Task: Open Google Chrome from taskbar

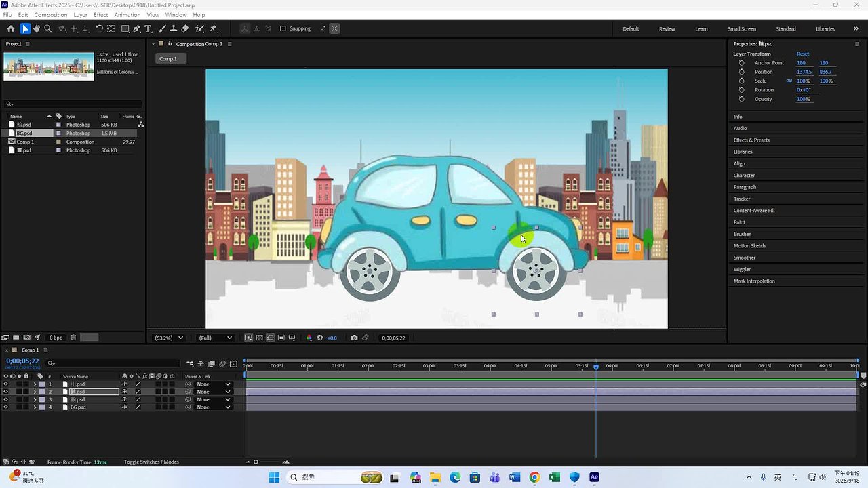Action: (534, 477)
